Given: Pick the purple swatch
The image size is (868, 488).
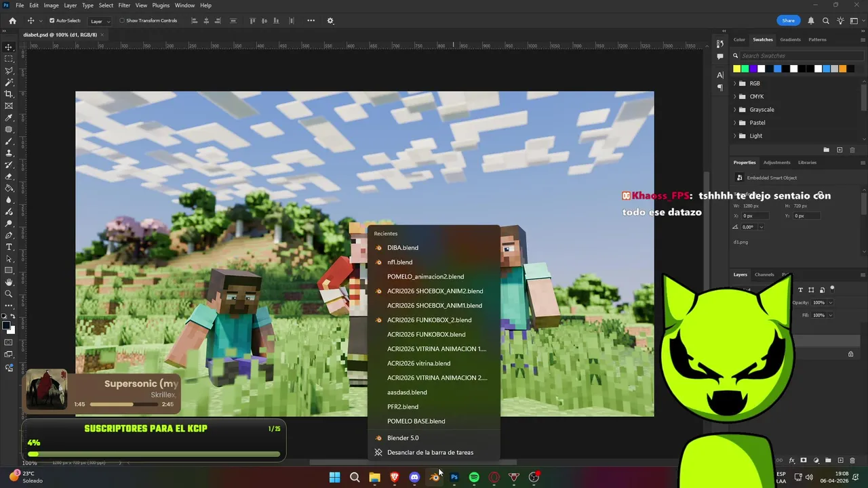Looking at the screenshot, I should 753,68.
